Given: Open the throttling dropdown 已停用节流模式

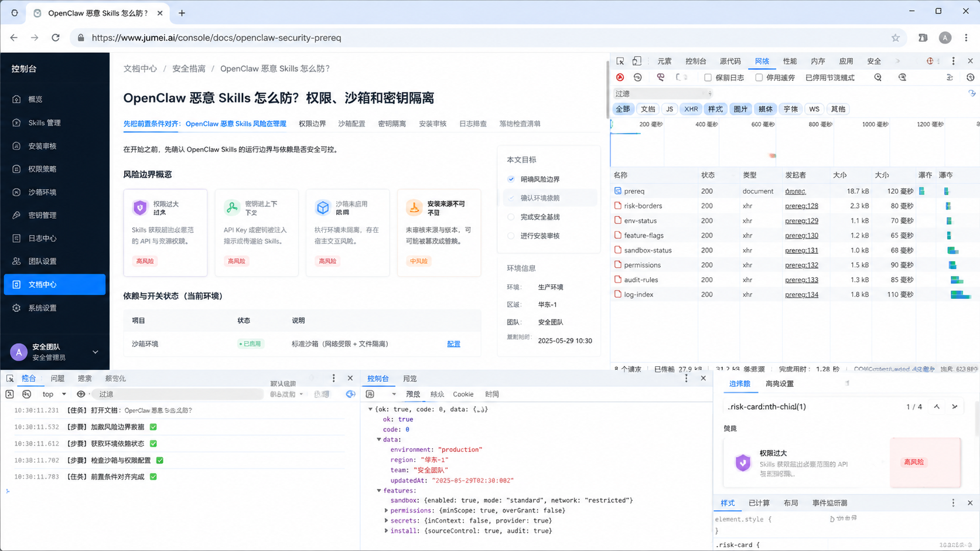Looking at the screenshot, I should pos(830,77).
